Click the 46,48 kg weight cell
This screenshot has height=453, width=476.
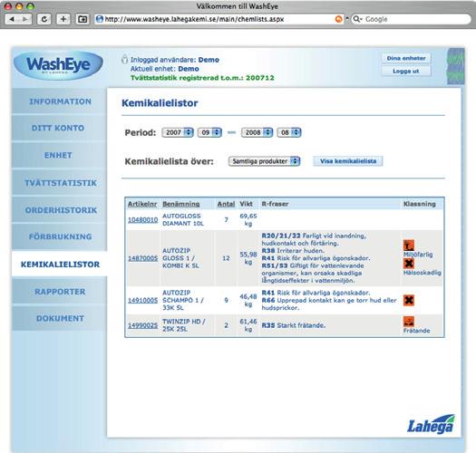tap(248, 301)
